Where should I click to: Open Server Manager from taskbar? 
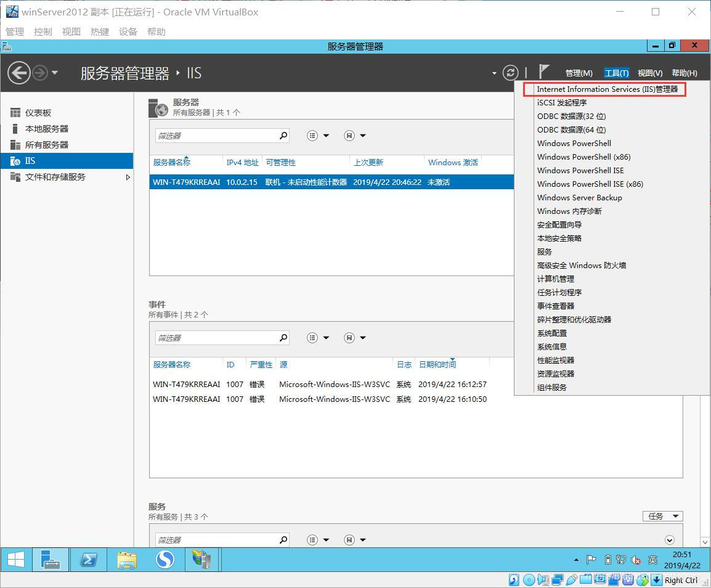coord(51,559)
